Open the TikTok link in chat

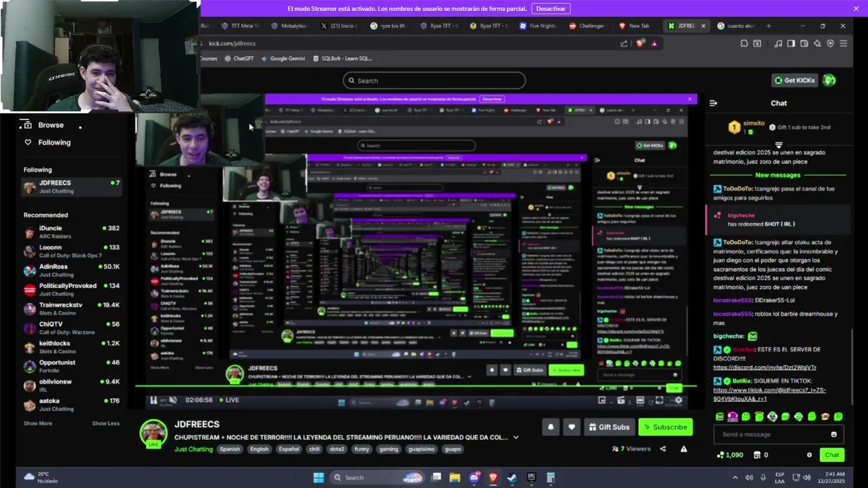click(x=770, y=394)
